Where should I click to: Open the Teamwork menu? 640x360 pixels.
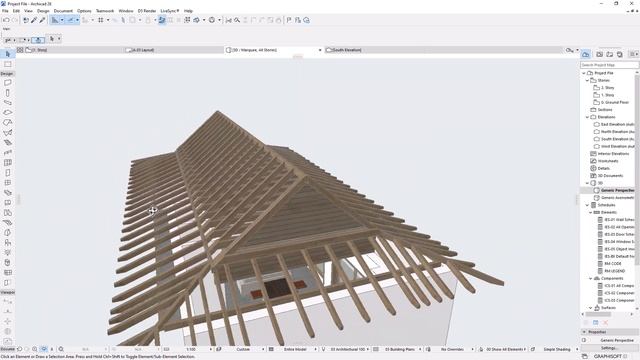pyautogui.click(x=105, y=11)
